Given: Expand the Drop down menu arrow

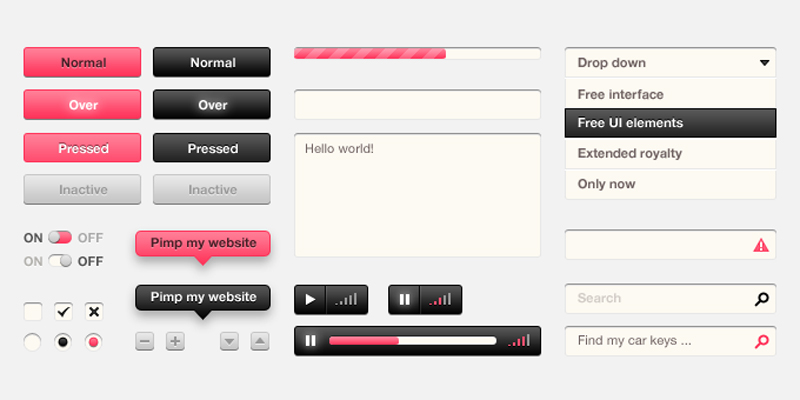Looking at the screenshot, I should pos(764,63).
